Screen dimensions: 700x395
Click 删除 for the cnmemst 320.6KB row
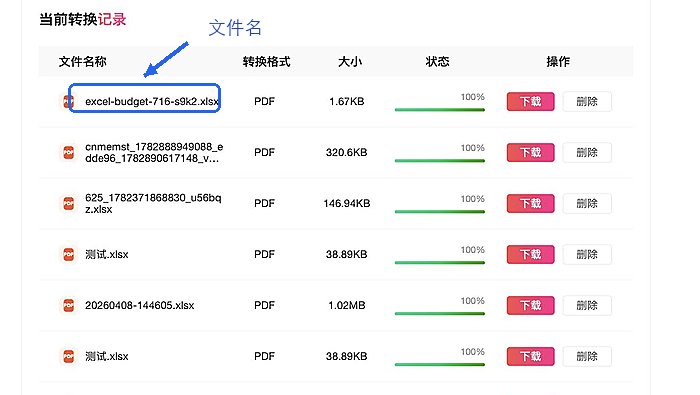tap(587, 153)
